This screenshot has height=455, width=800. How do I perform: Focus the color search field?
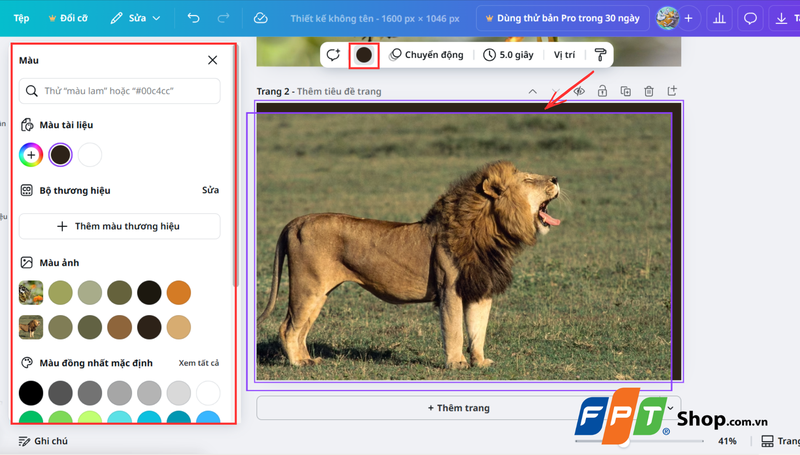point(120,91)
